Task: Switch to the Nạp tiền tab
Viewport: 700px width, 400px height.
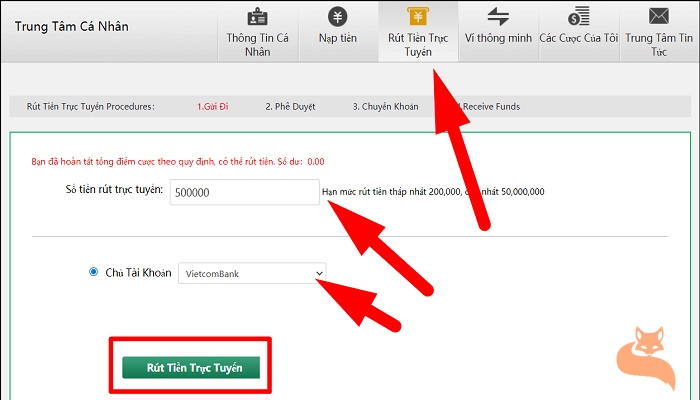Action: pos(338,32)
